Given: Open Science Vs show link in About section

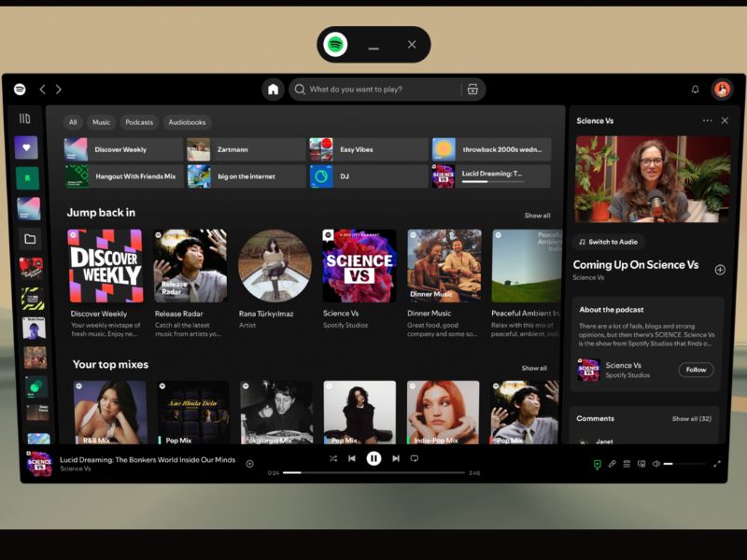Looking at the screenshot, I should 624,365.
